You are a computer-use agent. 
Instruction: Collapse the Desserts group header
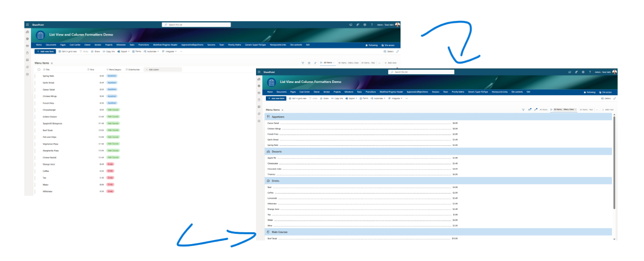tap(438, 151)
